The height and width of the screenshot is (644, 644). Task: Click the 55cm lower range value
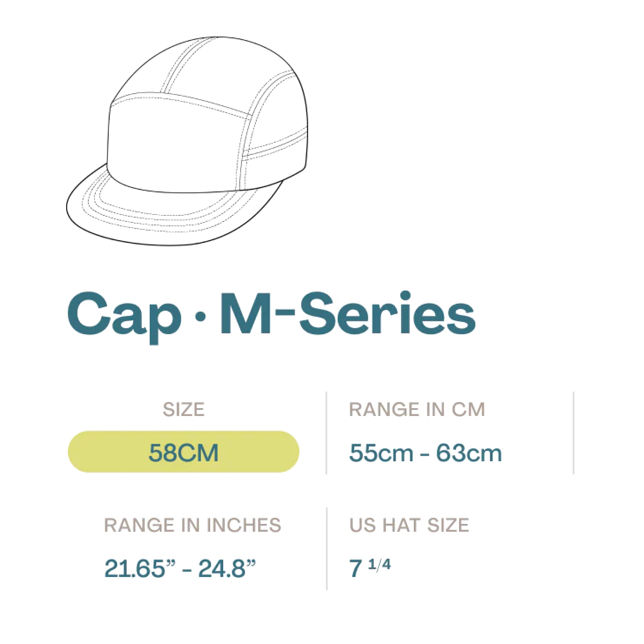[381, 453]
